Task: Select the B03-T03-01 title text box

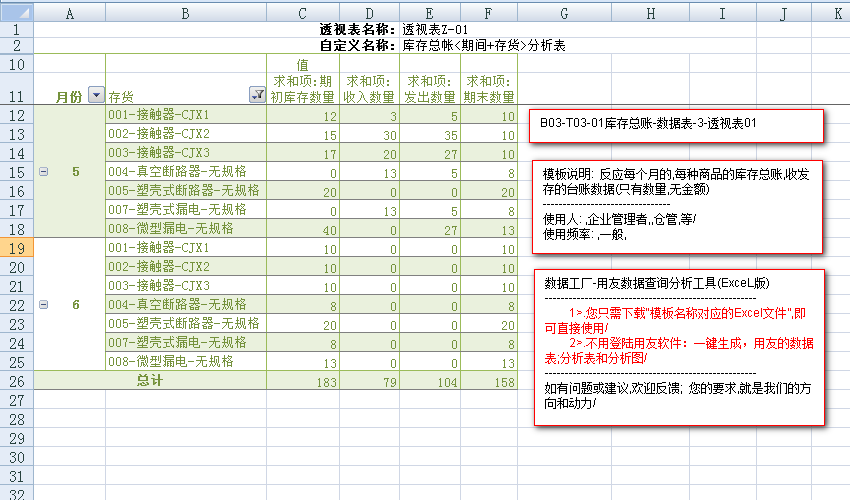Action: 676,125
